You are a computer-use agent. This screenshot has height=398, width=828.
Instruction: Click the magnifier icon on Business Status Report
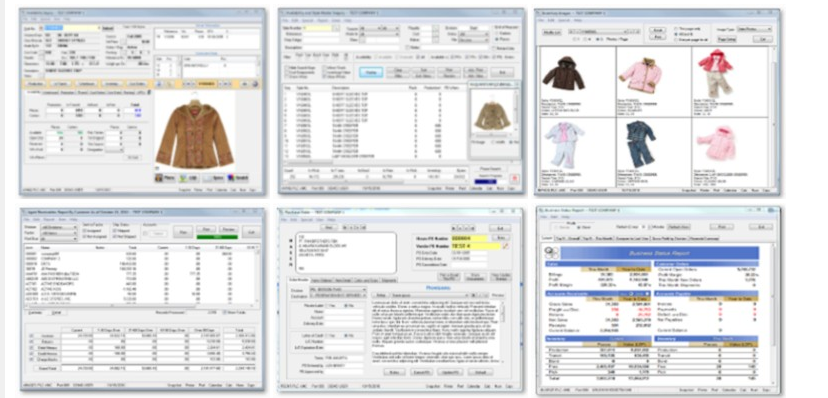point(551,253)
